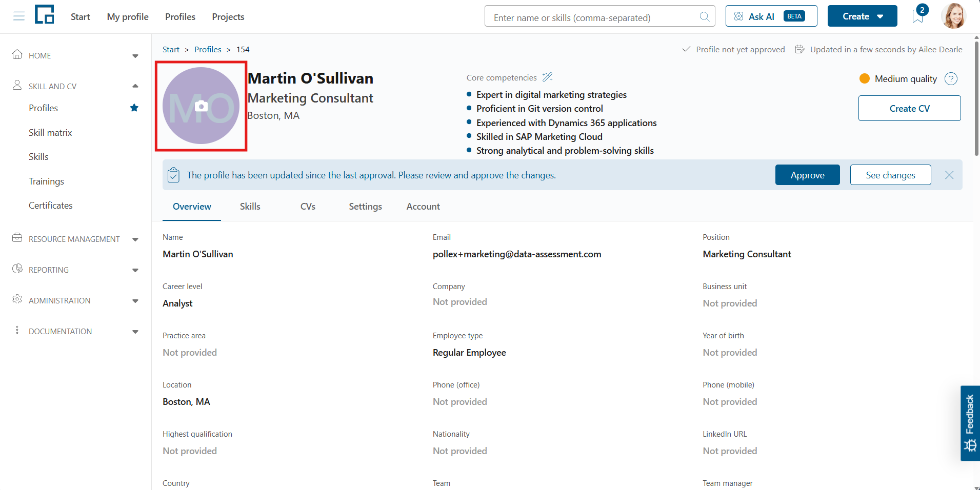Open Certificates in sidebar
The width and height of the screenshot is (980, 490).
[x=51, y=206]
